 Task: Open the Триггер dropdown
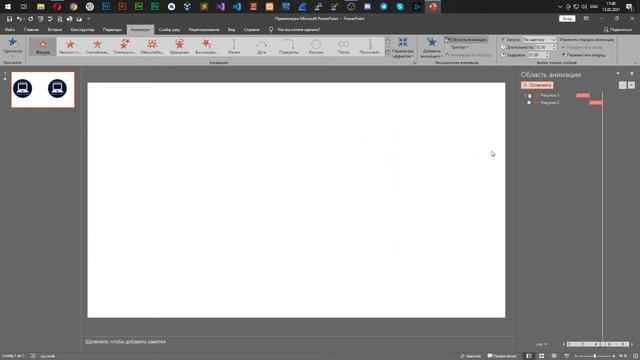coord(457,47)
